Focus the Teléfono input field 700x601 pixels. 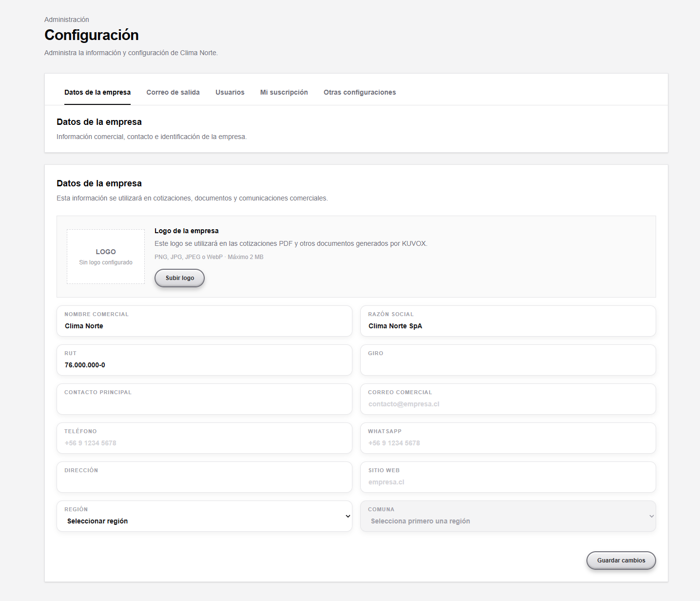[204, 438]
